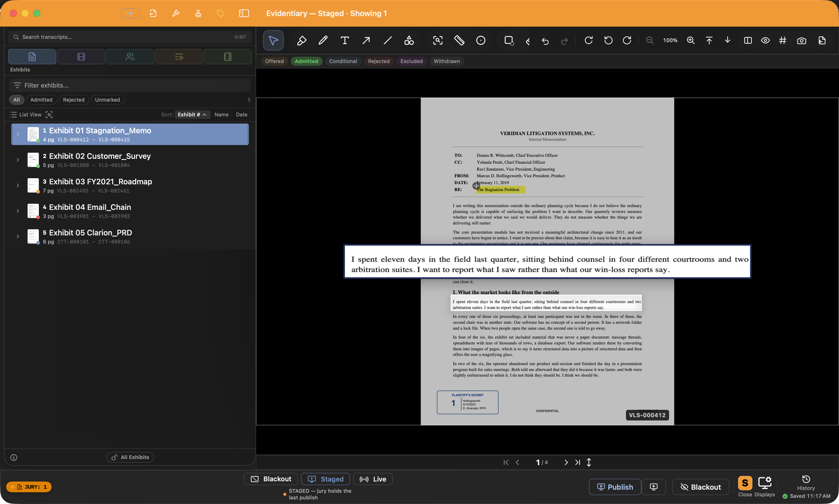839x504 pixels.
Task: Select the pencil draw tool
Action: click(x=323, y=40)
